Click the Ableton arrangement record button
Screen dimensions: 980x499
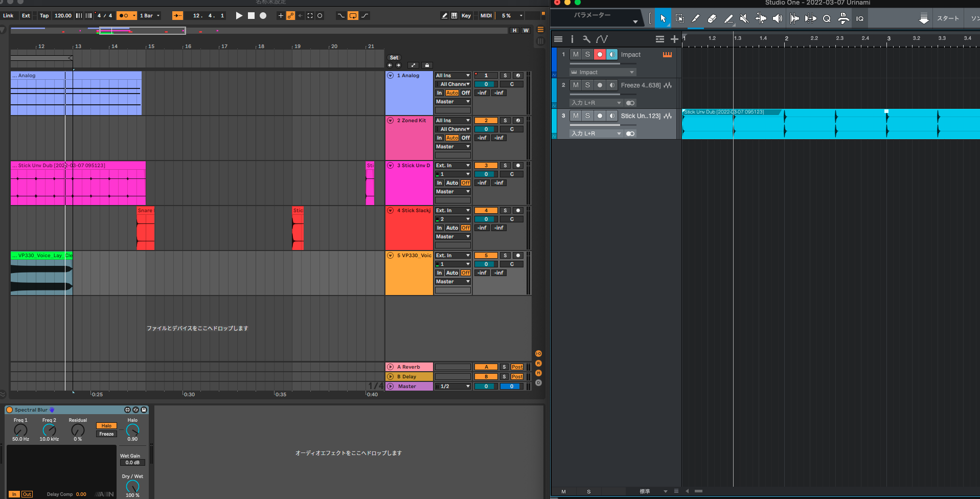coord(263,16)
